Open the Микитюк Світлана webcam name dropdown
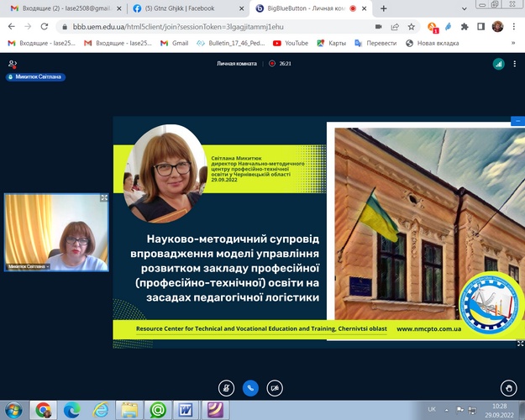 coord(29,266)
